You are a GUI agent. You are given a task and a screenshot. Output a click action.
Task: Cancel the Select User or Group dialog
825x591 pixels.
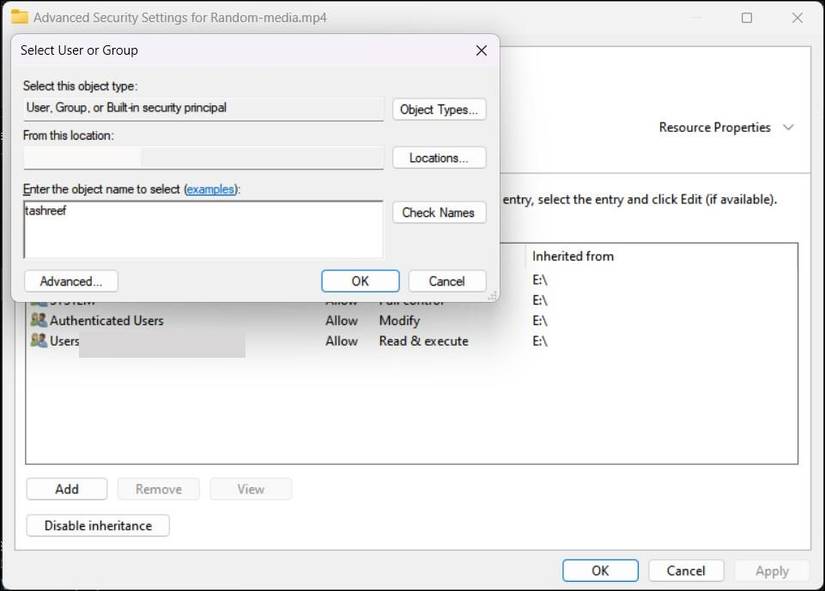(447, 281)
